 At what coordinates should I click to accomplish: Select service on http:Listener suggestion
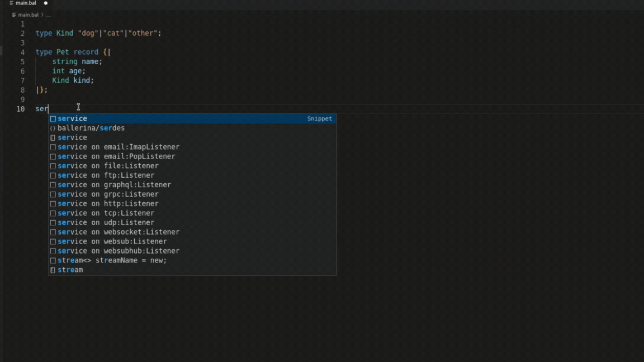(192, 203)
